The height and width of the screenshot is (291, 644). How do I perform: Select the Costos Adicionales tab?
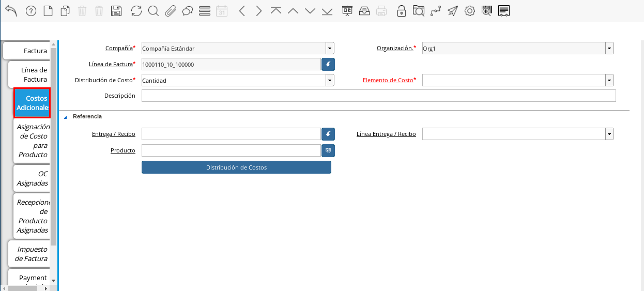pos(32,103)
